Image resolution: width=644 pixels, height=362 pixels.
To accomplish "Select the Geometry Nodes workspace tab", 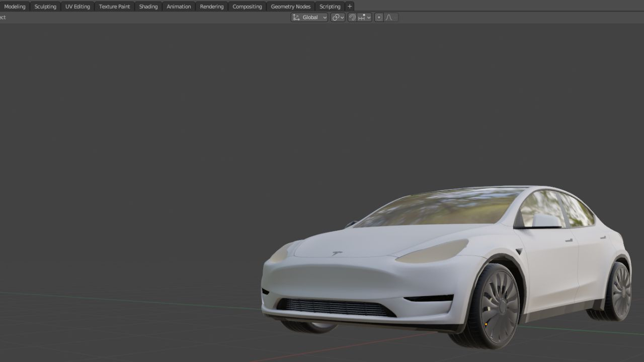I will pos(290,7).
